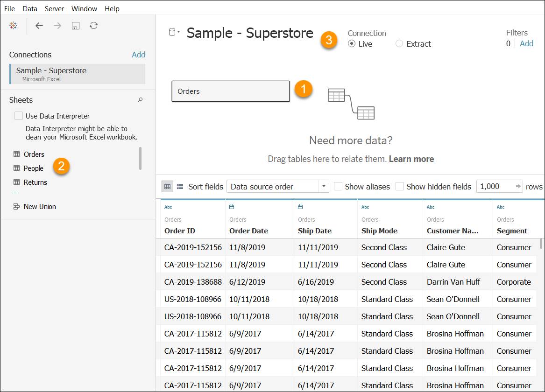Go back with the left arrow icon
The width and height of the screenshot is (545, 392).
pyautogui.click(x=39, y=25)
